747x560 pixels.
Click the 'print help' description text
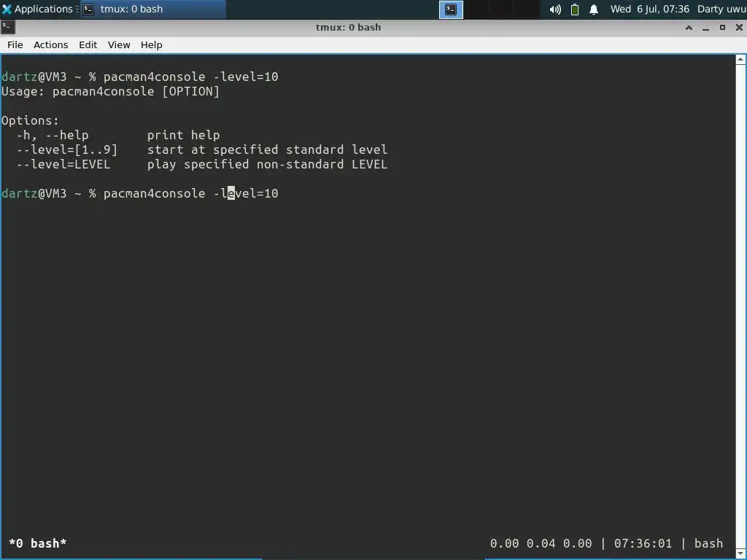(183, 135)
